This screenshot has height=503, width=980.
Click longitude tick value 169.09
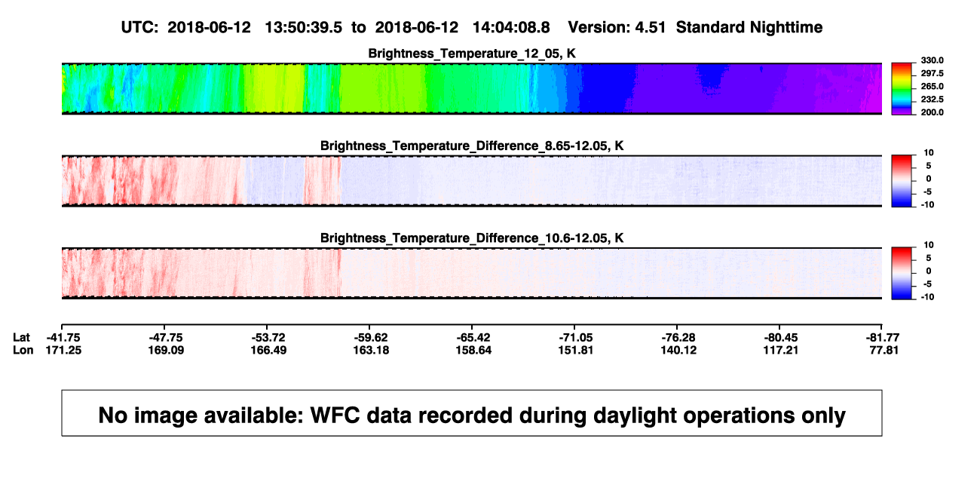(x=165, y=350)
